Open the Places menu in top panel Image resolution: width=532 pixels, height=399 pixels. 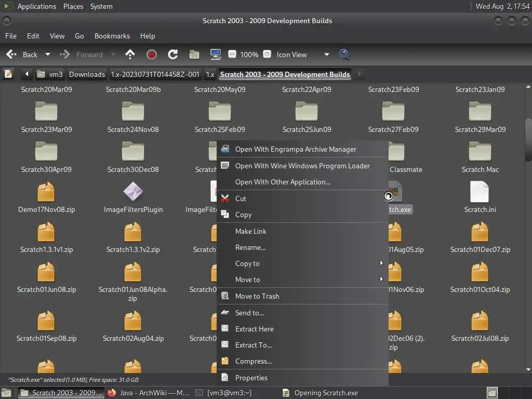[x=73, y=6]
